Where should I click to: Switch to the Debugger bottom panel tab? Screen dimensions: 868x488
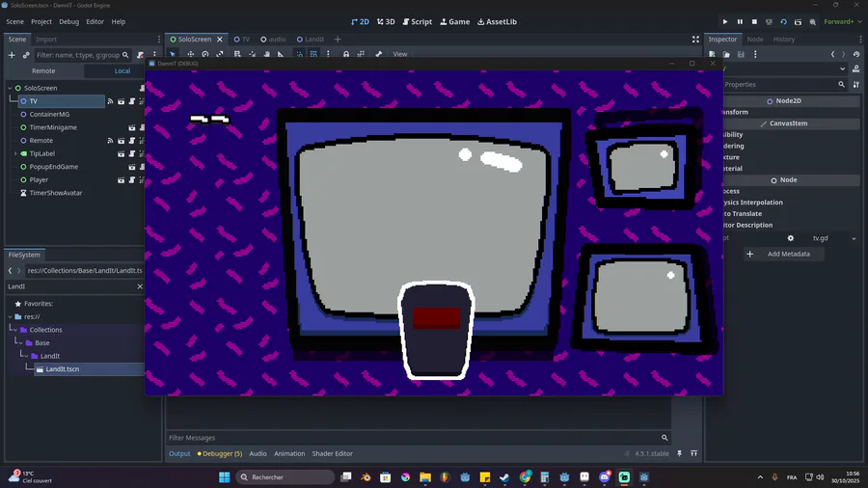tap(220, 453)
